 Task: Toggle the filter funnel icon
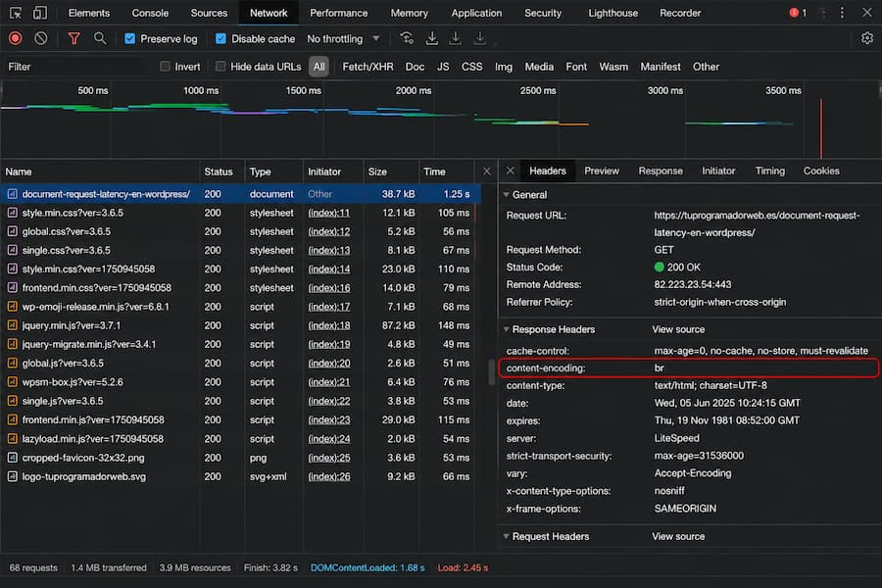point(73,38)
